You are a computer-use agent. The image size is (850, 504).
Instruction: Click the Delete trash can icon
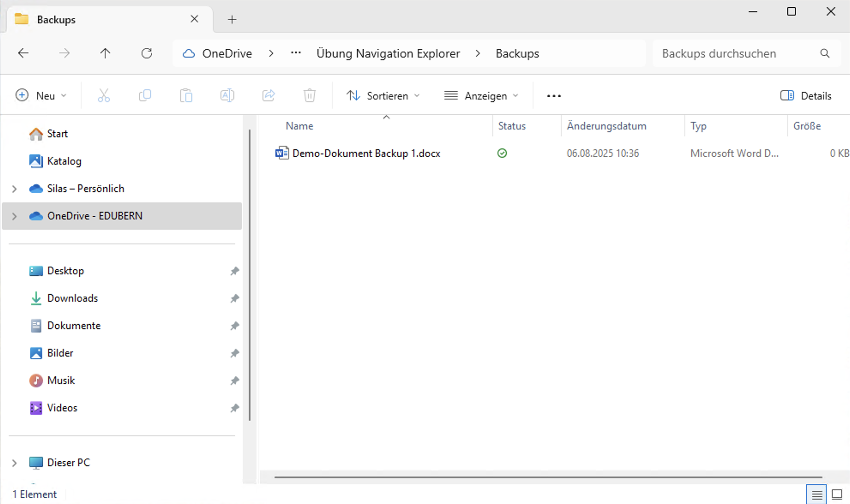point(310,96)
